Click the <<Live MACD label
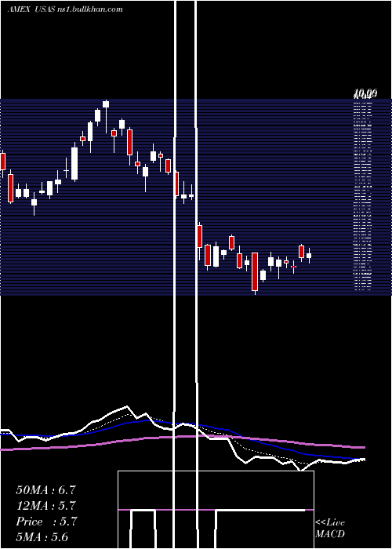392x549 pixels. [x=330, y=528]
